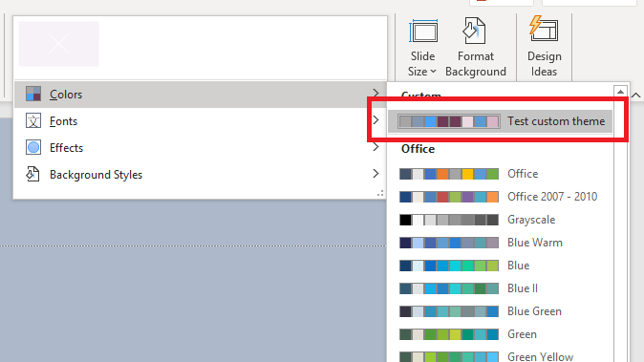Image resolution: width=644 pixels, height=362 pixels.
Task: Click the Format Background button
Action: pos(476,48)
